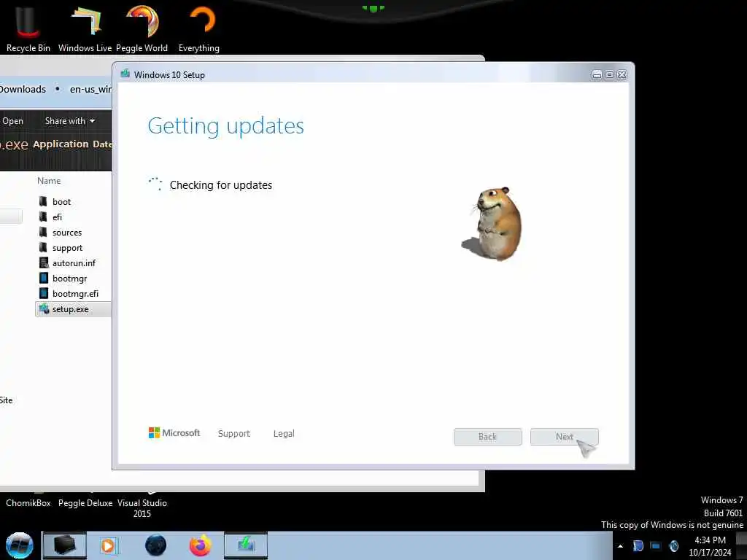Open the Visual Studio 2015 desktop shortcut
The image size is (747, 560).
142,508
